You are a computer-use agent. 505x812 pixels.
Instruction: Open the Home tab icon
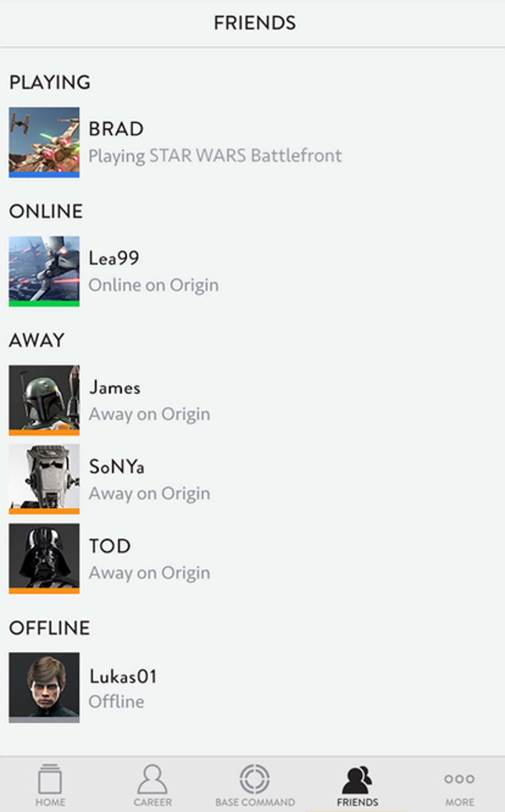point(50,779)
